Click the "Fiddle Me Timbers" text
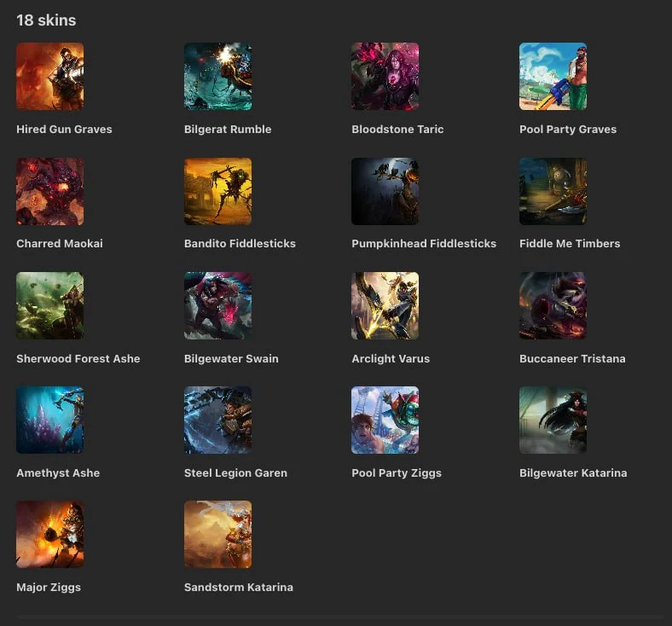The image size is (672, 626). [570, 243]
